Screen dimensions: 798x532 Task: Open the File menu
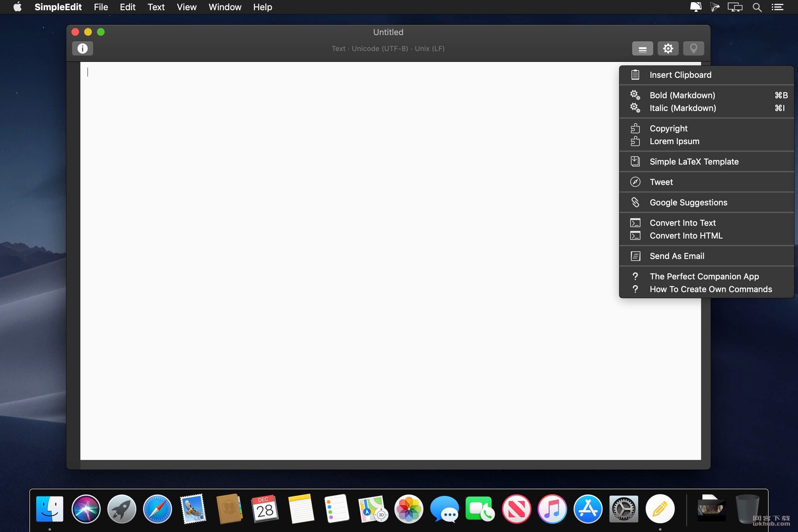pyautogui.click(x=101, y=7)
